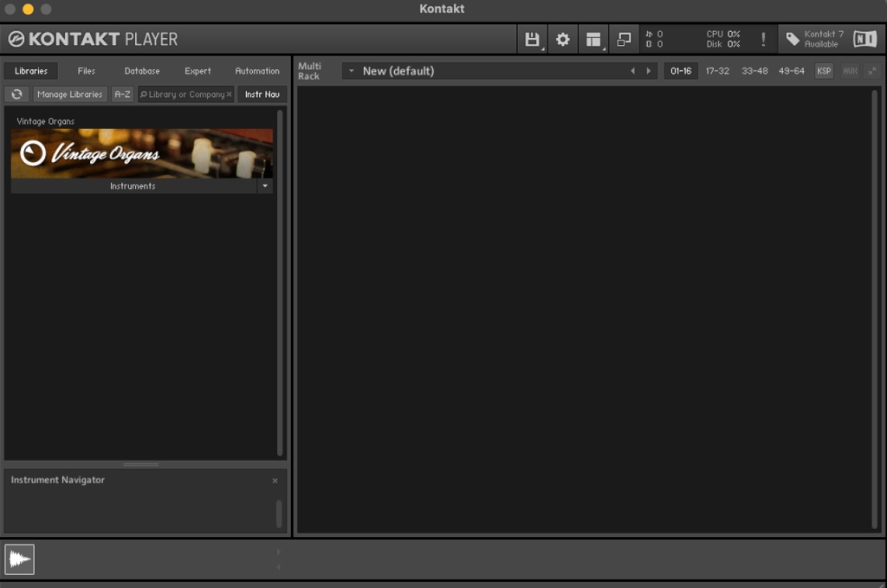Open the workspace layout menu
Screen dimensions: 887x588
(592, 39)
